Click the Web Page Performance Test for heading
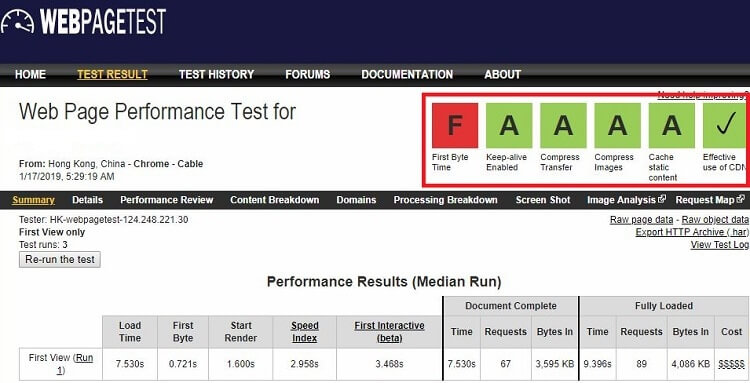Screen dimensions: 750x383 coord(157,112)
